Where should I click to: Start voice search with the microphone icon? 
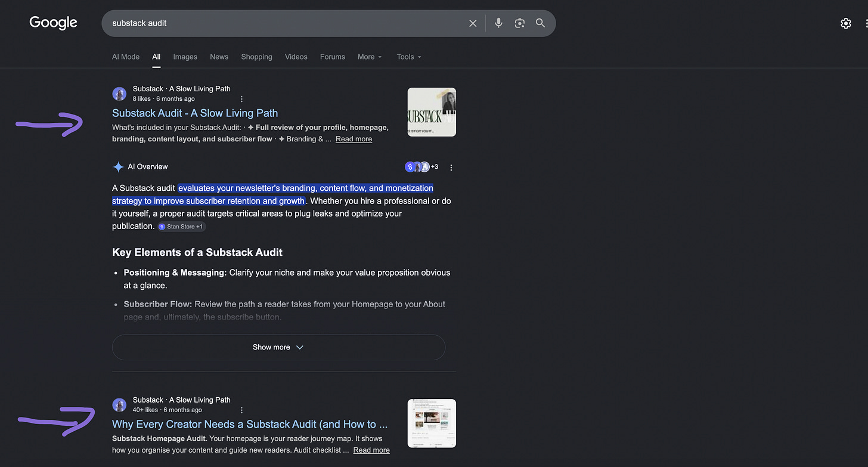499,23
